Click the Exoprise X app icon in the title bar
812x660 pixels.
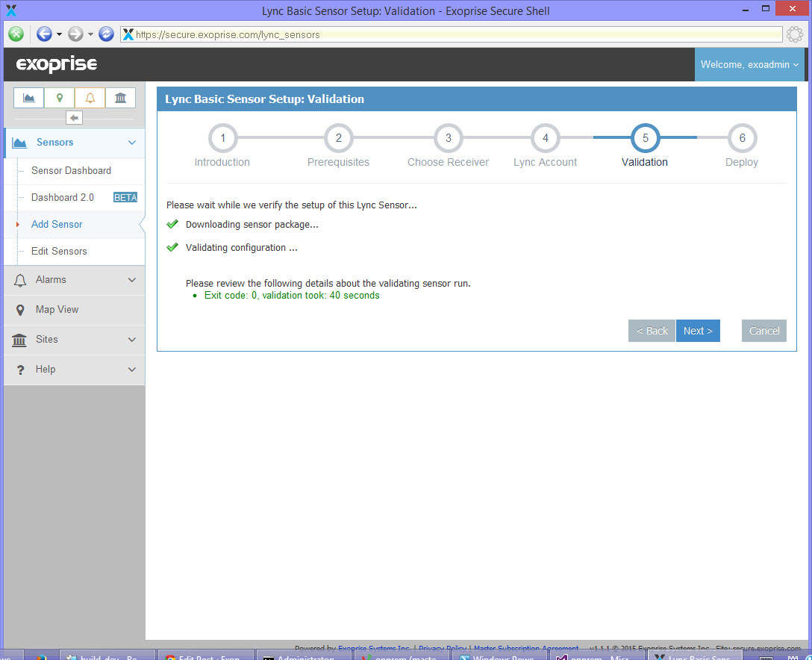click(x=11, y=10)
